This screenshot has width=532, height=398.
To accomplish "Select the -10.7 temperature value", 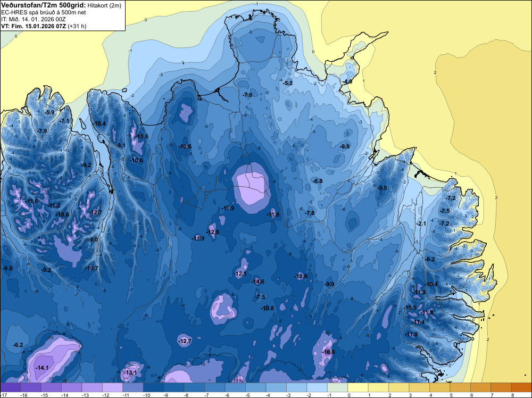I will [92, 268].
